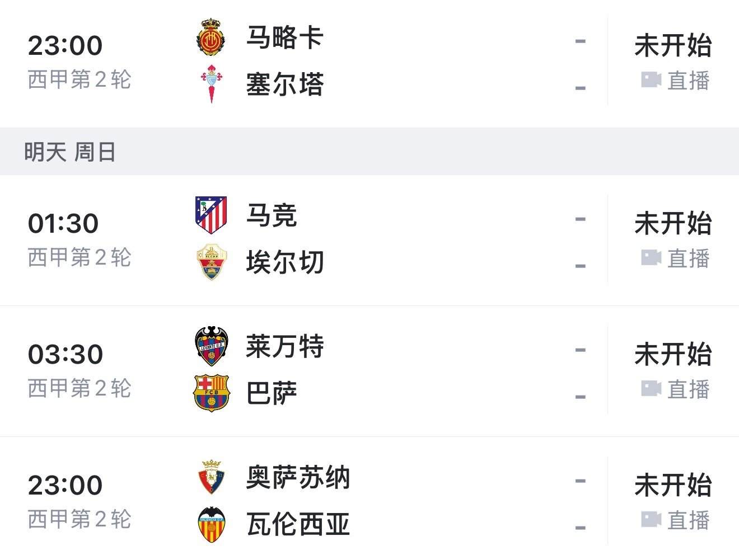Tap the Atletico Madrid (马竞) crest
The width and height of the screenshot is (739, 560).
point(211,215)
